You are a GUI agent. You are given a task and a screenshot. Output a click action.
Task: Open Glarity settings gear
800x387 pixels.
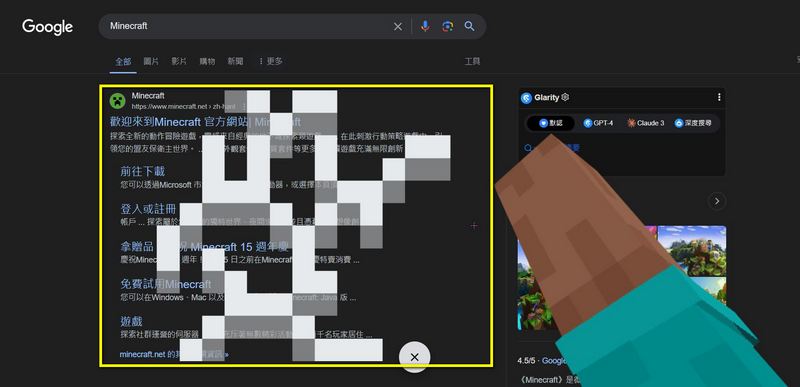point(565,97)
